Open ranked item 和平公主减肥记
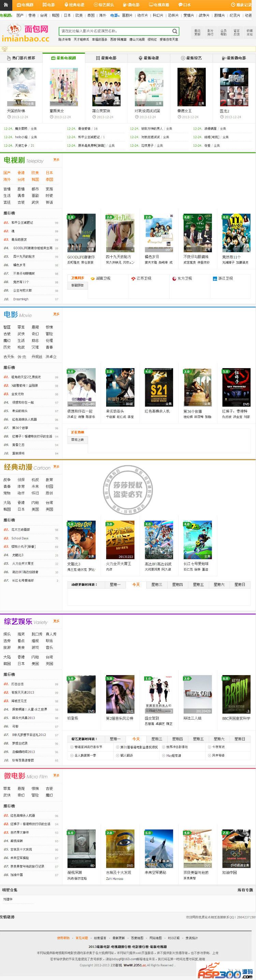 click(x=22, y=223)
